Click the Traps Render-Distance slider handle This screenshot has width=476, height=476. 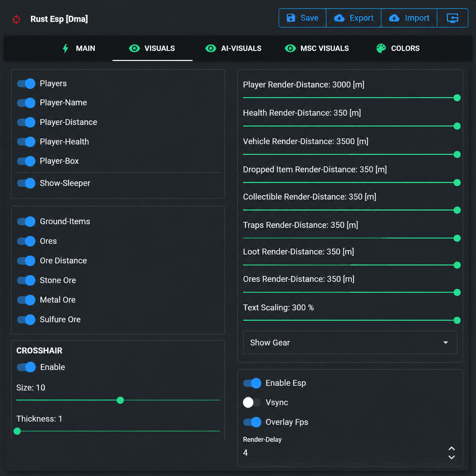click(457, 238)
